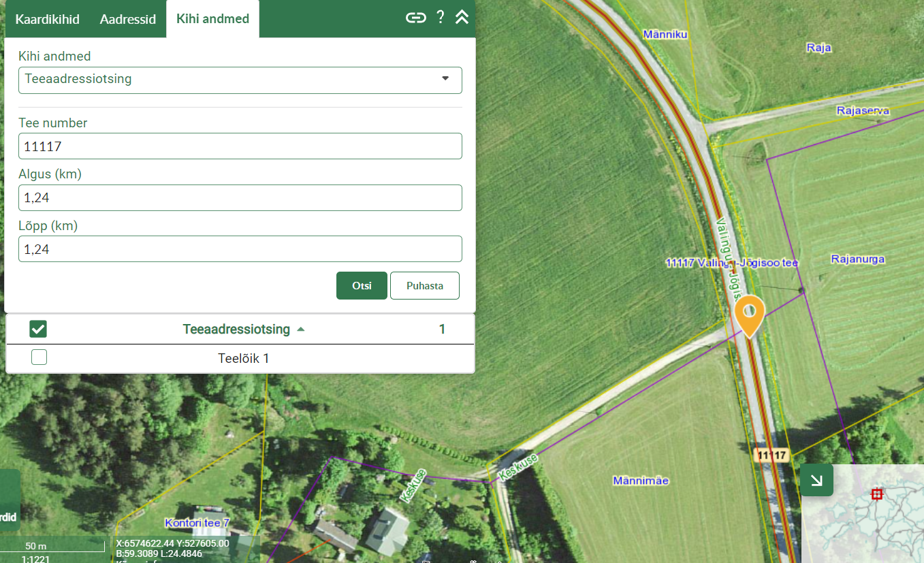Image resolution: width=924 pixels, height=563 pixels.
Task: Click the Puhasta clear button
Action: (x=425, y=286)
